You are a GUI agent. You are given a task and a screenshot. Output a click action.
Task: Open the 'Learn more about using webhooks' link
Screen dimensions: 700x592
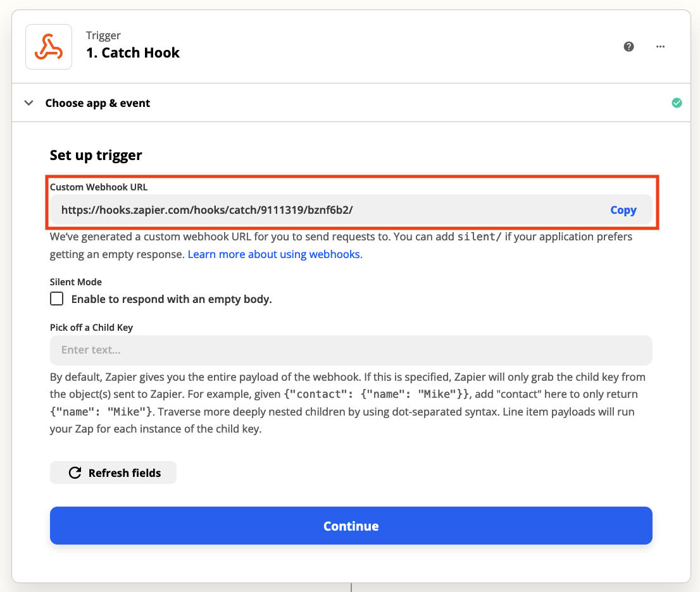click(x=275, y=254)
